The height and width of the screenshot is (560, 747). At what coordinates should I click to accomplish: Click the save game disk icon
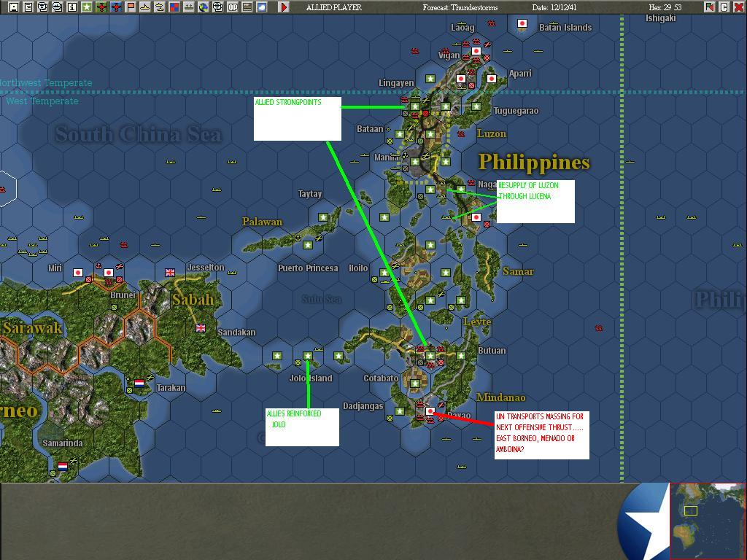coord(13,7)
